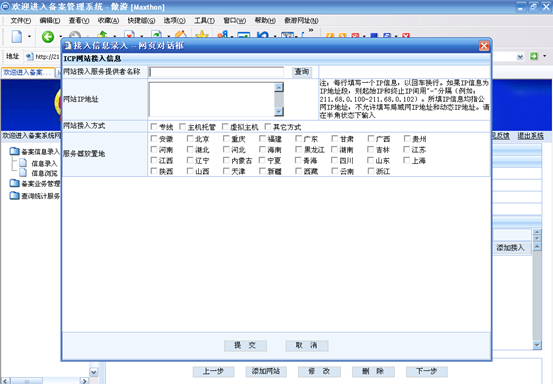
Task: Click the 查询 button in dialog
Action: point(302,72)
